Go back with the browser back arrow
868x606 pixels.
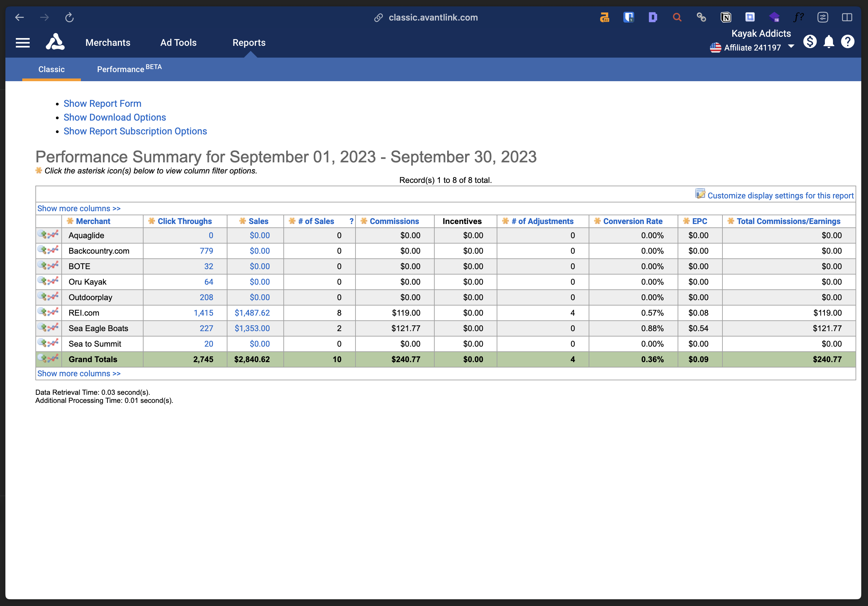20,18
